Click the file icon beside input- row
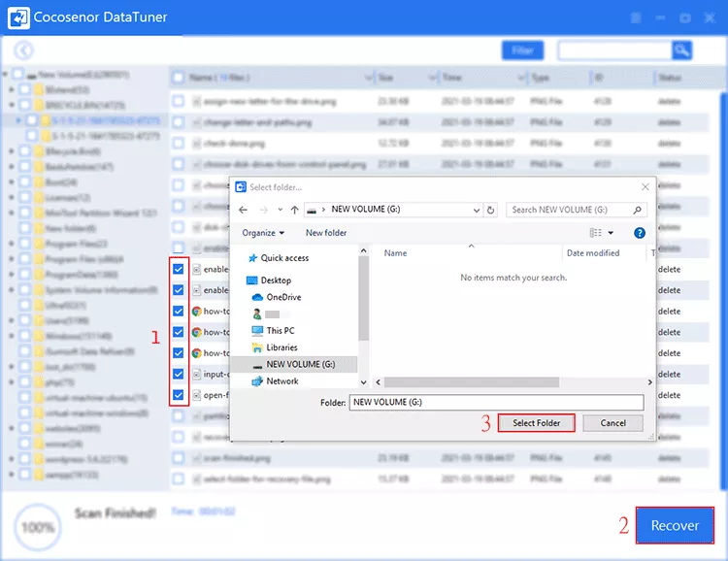Screen dimensions: 728x561 (x=197, y=374)
